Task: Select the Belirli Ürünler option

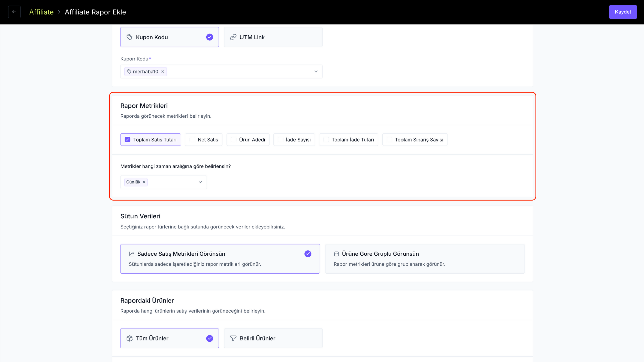Action: click(x=273, y=338)
